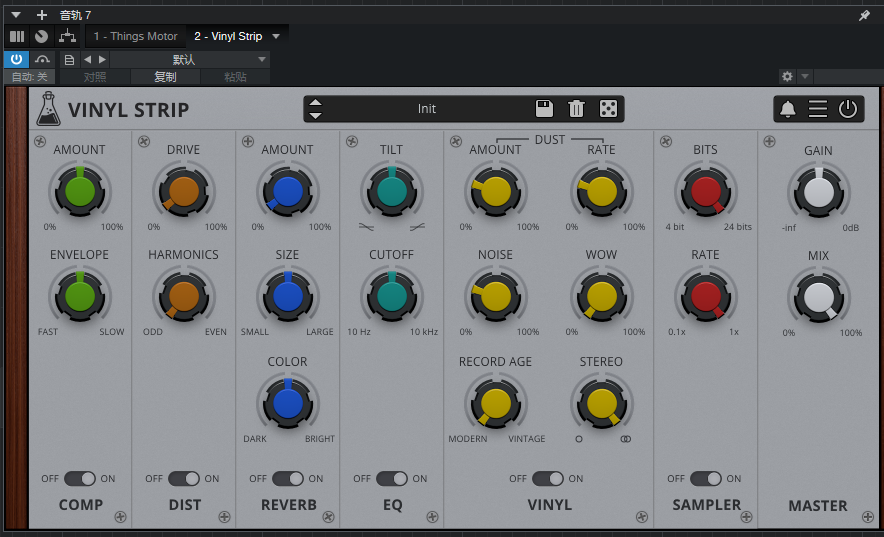Image resolution: width=884 pixels, height=537 pixels.
Task: Switch to 1 - Things Motor tab
Action: click(135, 37)
